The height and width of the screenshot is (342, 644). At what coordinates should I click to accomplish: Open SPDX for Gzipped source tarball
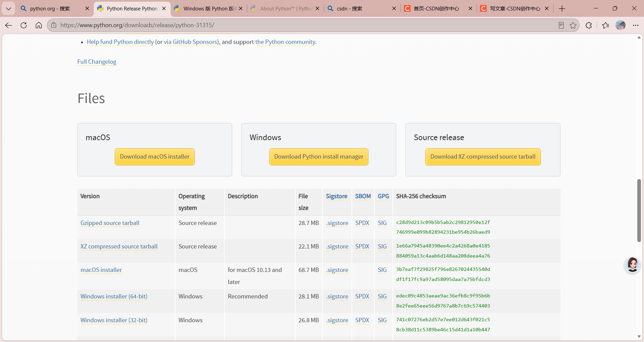362,223
